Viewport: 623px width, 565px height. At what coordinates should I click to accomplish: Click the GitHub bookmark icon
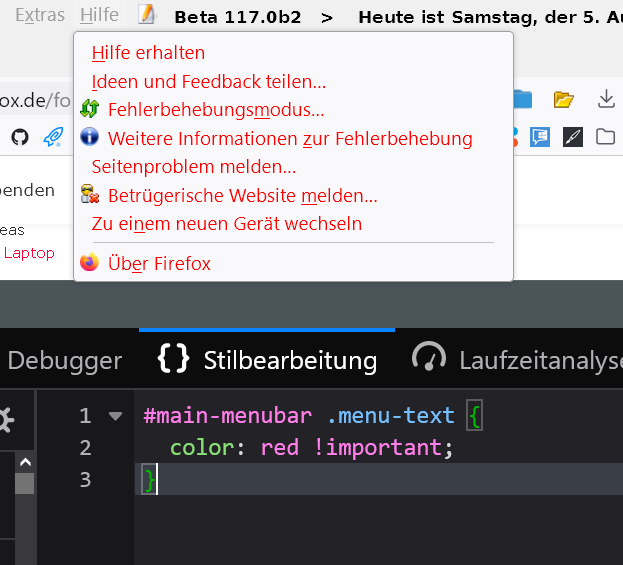[20, 137]
